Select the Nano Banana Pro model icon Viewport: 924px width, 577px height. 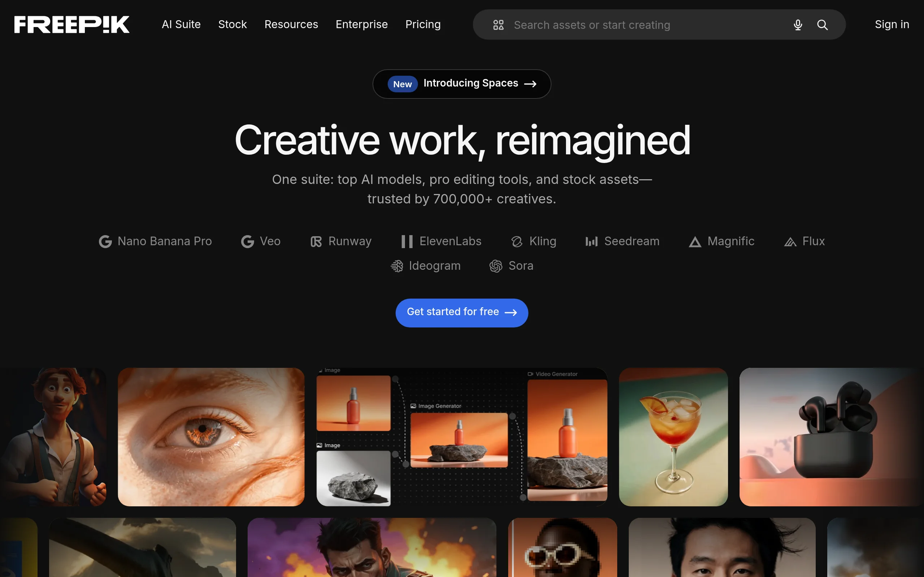(x=105, y=241)
